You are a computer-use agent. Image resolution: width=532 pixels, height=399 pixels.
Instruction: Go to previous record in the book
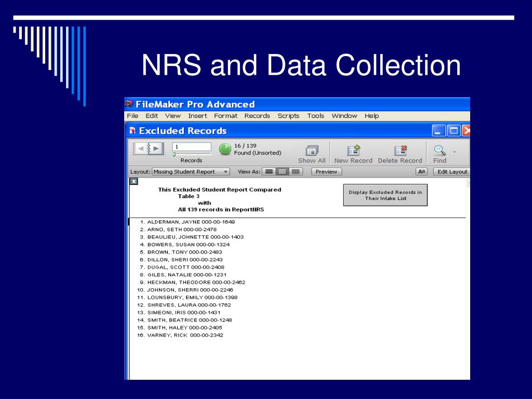click(x=141, y=148)
